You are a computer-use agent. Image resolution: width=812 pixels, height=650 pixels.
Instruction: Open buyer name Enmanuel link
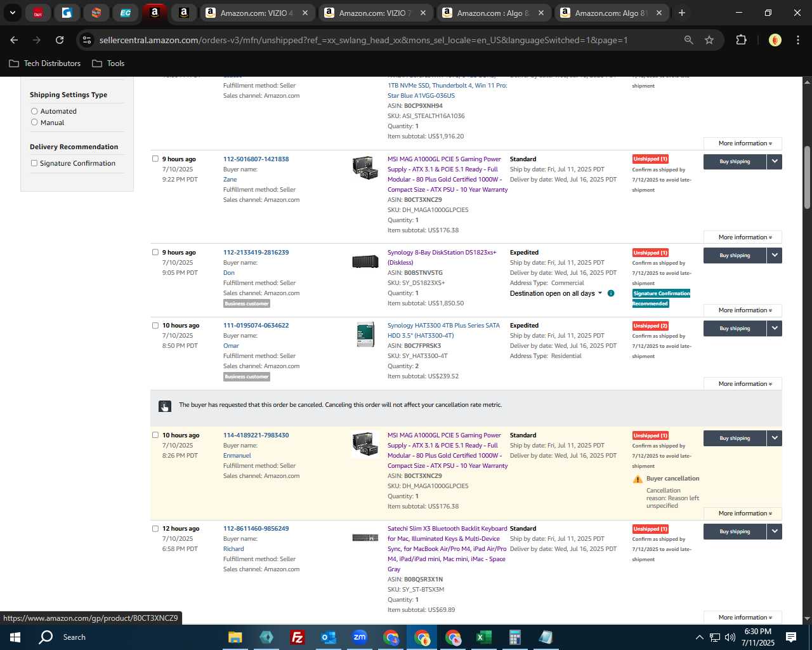pos(237,455)
